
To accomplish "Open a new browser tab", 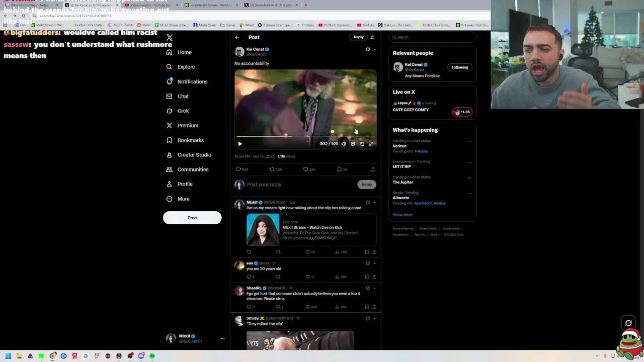I will pos(306,5).
